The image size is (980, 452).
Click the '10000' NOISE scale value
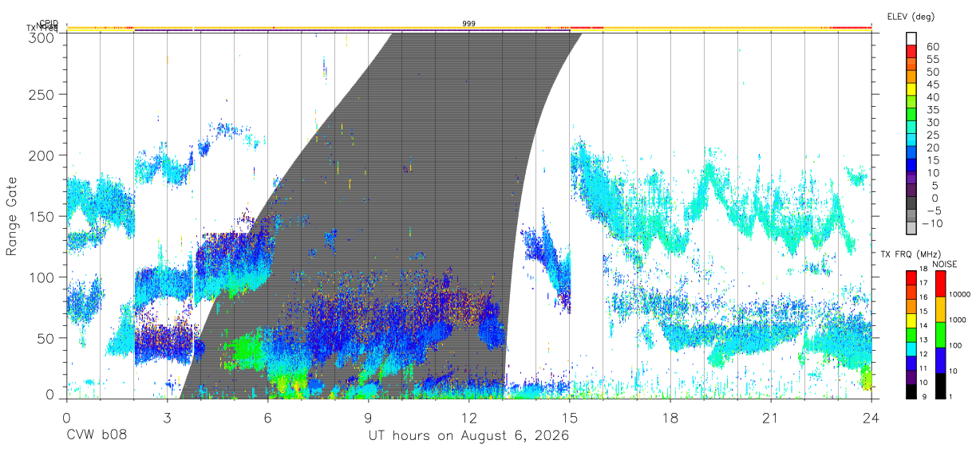[x=958, y=295]
